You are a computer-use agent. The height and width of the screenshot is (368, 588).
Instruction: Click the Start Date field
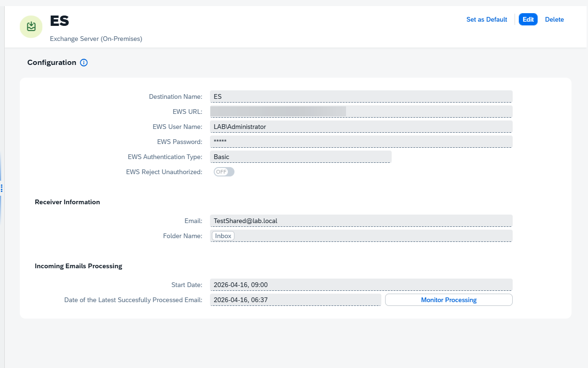pos(361,285)
